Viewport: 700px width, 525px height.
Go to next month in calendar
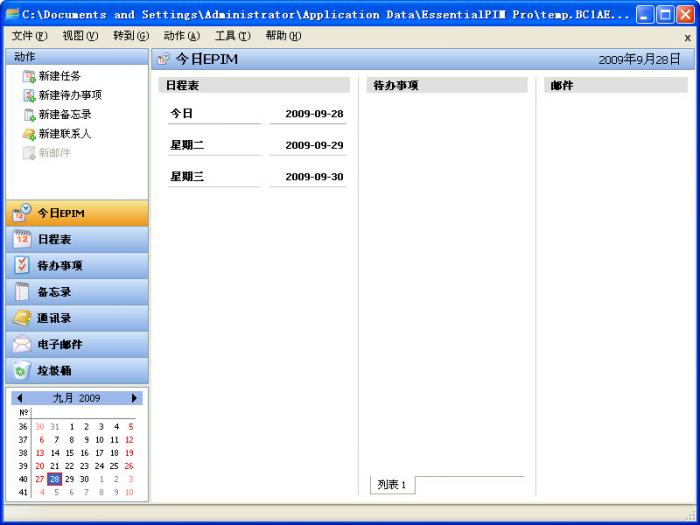coord(135,398)
